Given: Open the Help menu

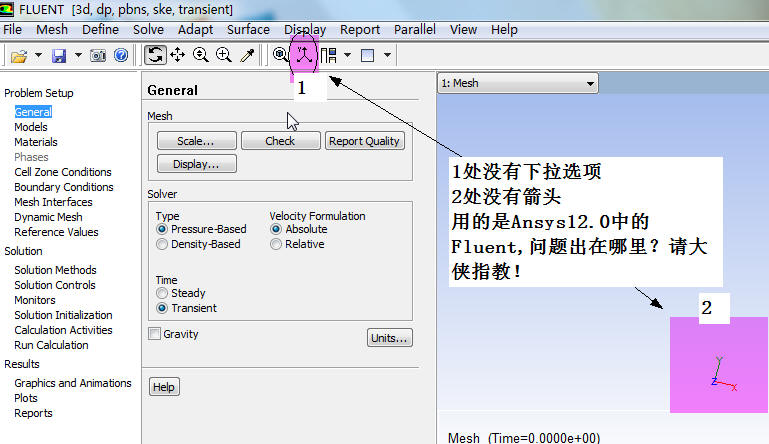Looking at the screenshot, I should [x=504, y=30].
